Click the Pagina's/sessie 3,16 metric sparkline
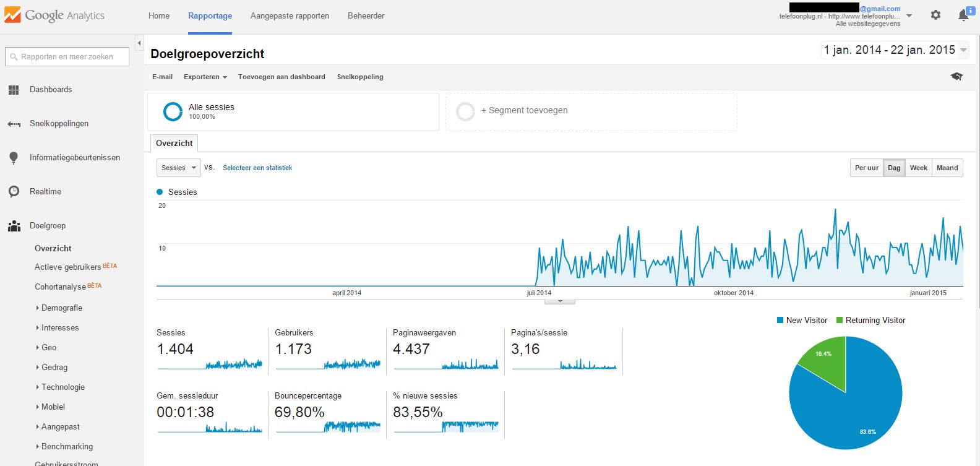This screenshot has height=466, width=980. [x=564, y=364]
